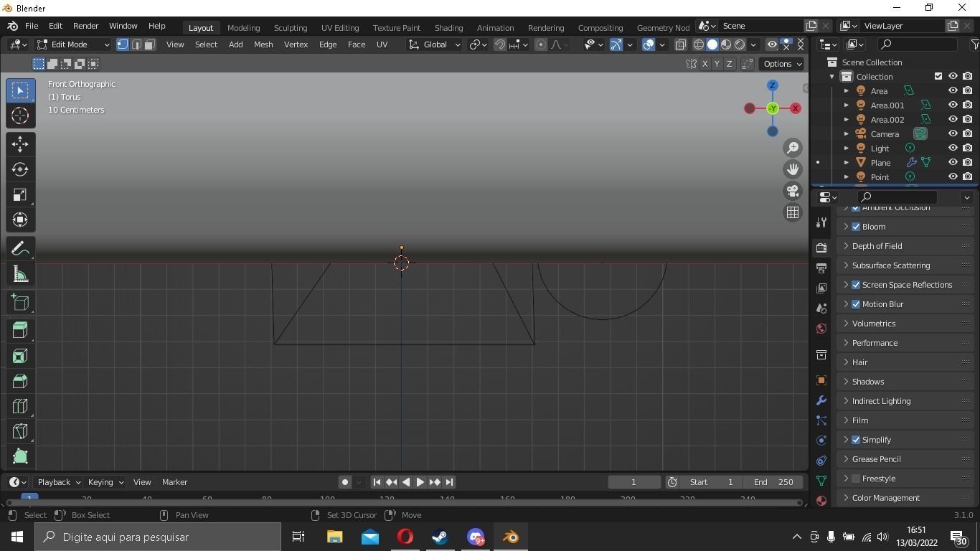This screenshot has height=551, width=980.
Task: Switch to the Shading workspace tab
Action: click(448, 28)
